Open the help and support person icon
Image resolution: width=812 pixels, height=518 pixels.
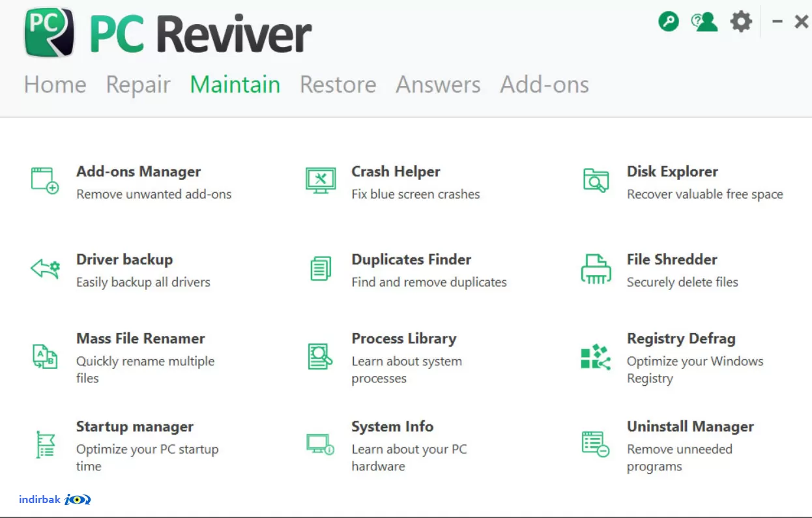pos(704,22)
